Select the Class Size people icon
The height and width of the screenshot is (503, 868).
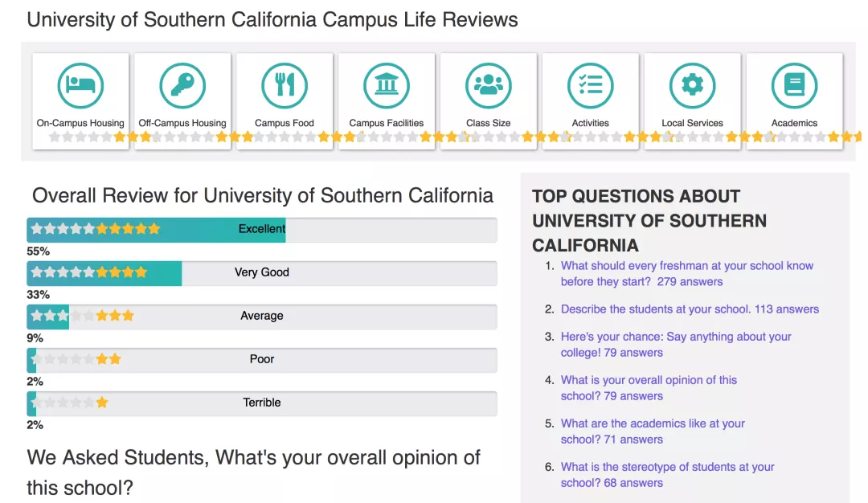489,84
